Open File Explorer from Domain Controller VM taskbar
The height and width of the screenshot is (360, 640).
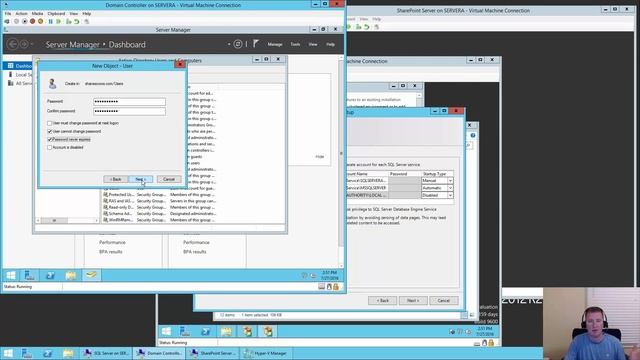[71, 276]
